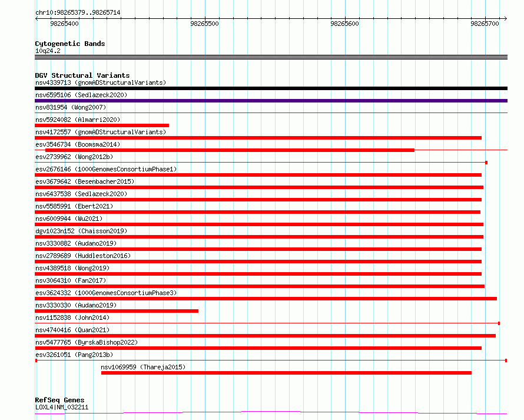Click the purple nsv6595106 variant bar

(271, 101)
